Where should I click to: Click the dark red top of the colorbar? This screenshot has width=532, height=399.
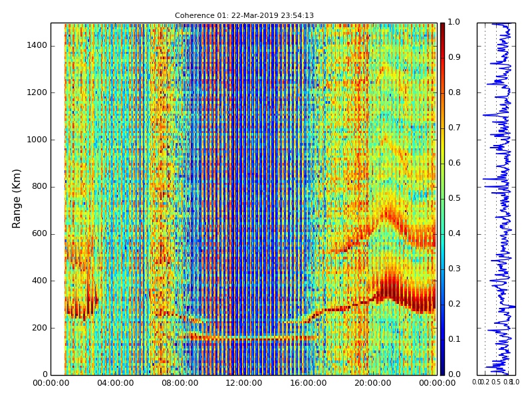442,29
